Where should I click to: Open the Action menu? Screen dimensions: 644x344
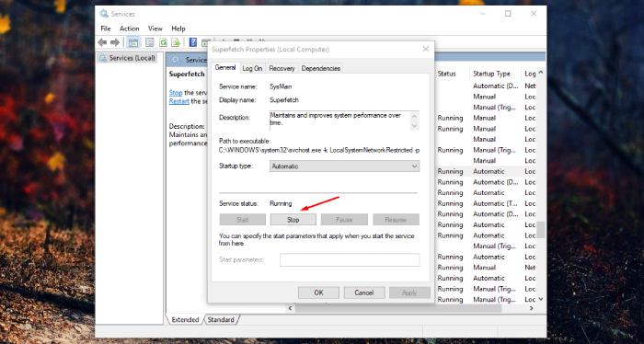130,29
